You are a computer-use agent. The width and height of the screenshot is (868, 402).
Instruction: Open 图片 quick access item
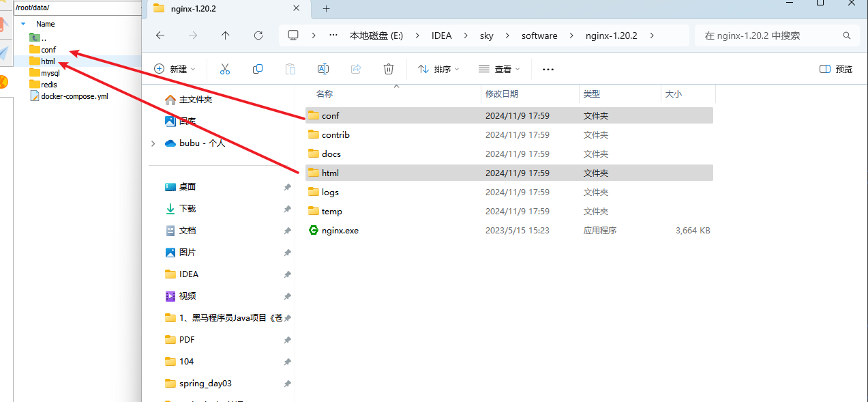click(180, 253)
